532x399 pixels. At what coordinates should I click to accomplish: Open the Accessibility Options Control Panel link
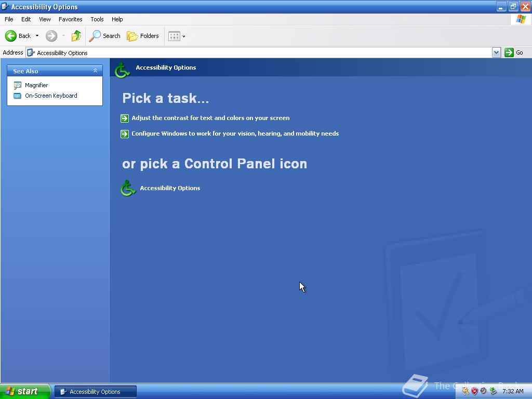point(170,188)
